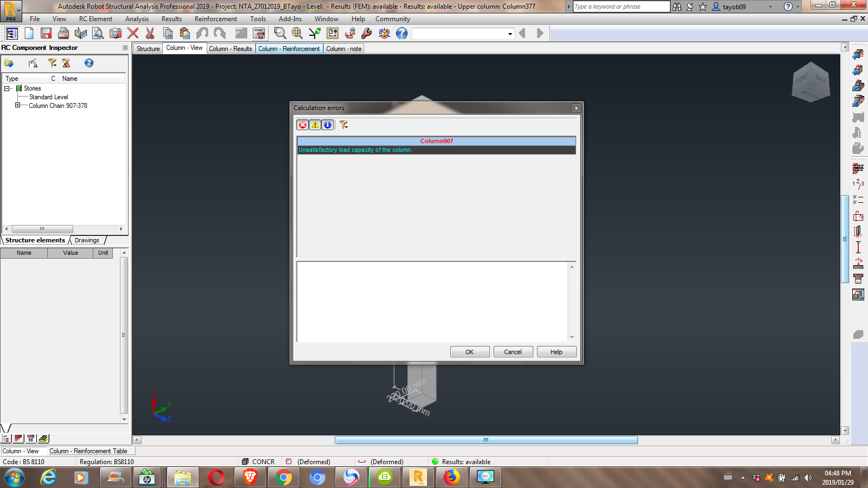Open the Reinforcement menu
This screenshot has height=488, width=868.
point(215,18)
